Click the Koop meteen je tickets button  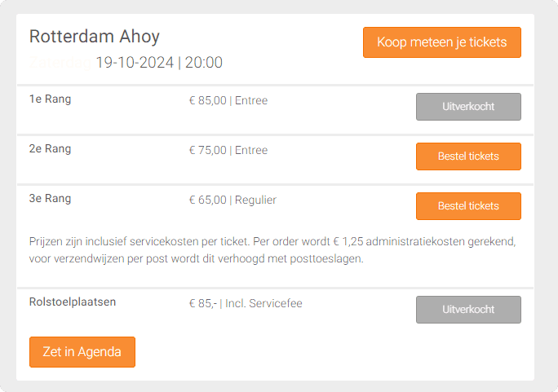pos(441,42)
